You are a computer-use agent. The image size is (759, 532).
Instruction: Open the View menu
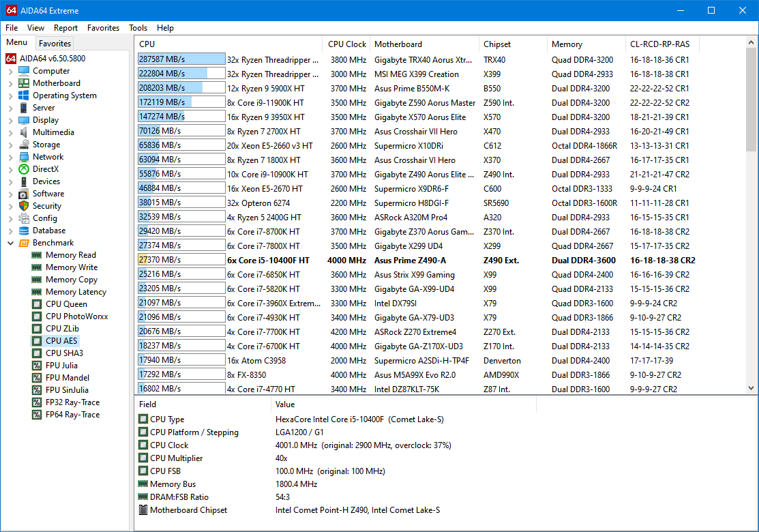(x=36, y=28)
